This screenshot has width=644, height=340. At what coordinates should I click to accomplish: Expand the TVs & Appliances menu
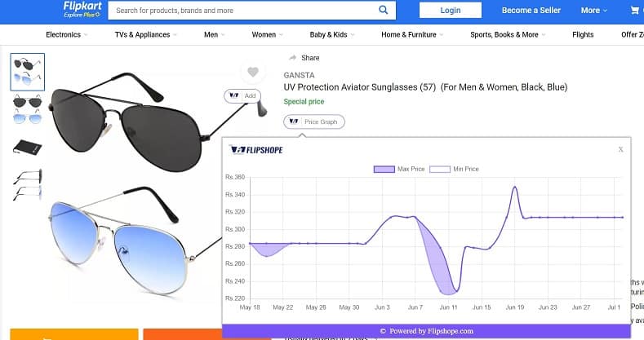(x=145, y=35)
